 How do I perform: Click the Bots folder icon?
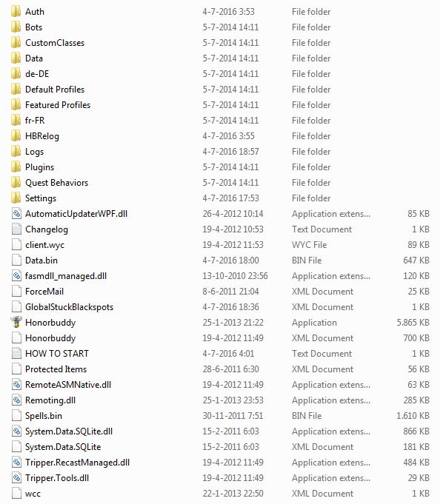(x=16, y=27)
